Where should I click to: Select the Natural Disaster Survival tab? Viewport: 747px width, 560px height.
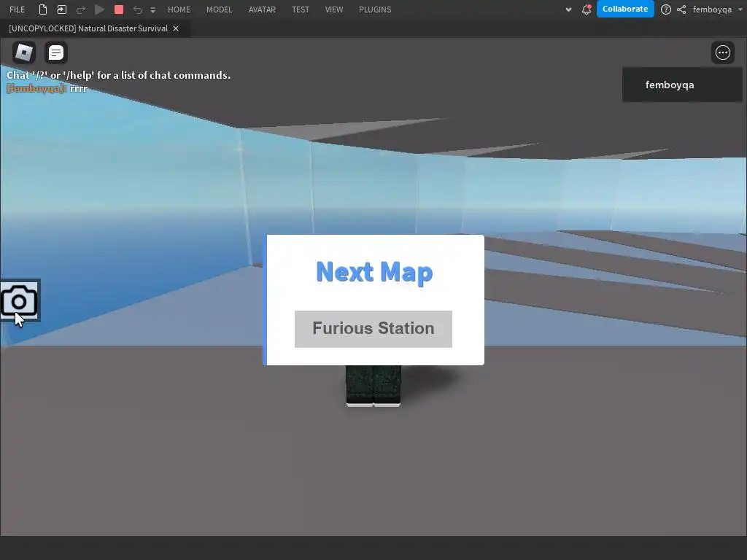[x=88, y=28]
